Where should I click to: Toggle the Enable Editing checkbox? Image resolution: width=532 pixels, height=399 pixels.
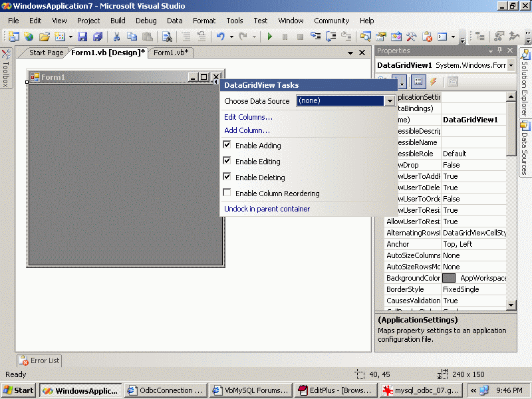click(227, 161)
